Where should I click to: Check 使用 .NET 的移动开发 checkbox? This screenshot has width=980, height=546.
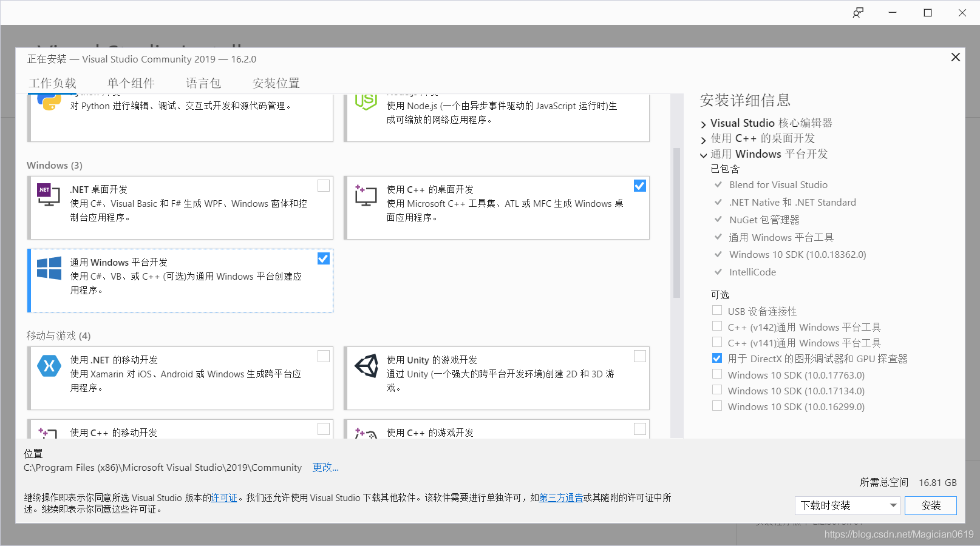tap(324, 356)
